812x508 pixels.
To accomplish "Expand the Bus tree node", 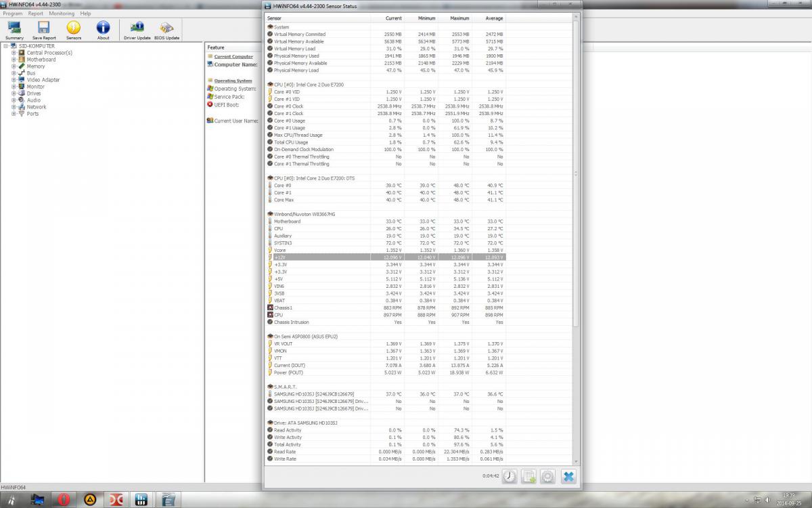I will pyautogui.click(x=14, y=73).
